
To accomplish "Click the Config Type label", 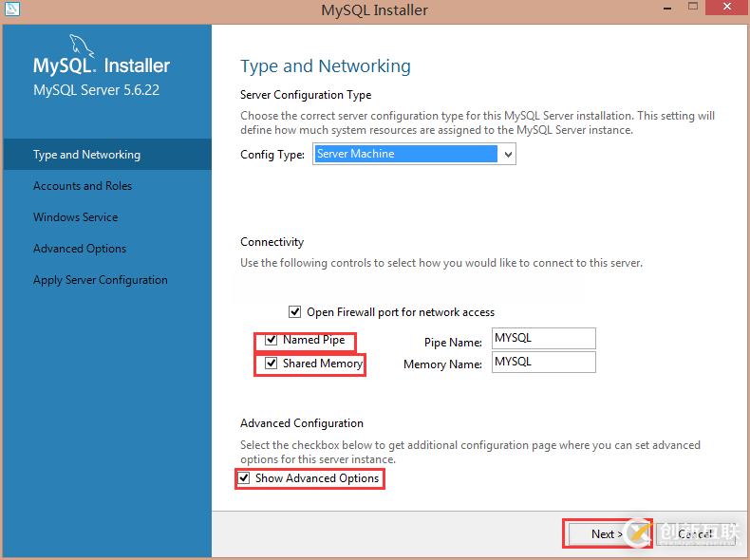I will pos(272,154).
